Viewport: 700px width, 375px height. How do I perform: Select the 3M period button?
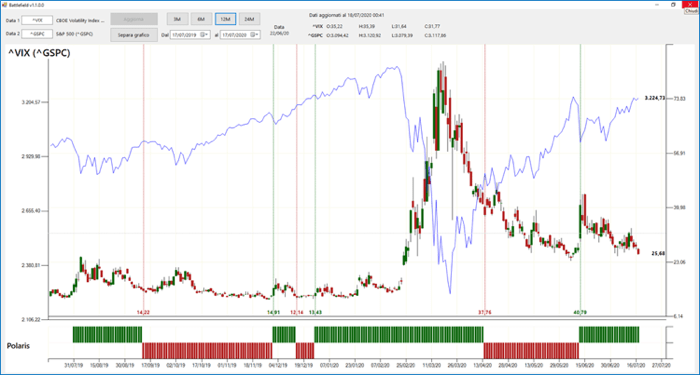[x=177, y=19]
